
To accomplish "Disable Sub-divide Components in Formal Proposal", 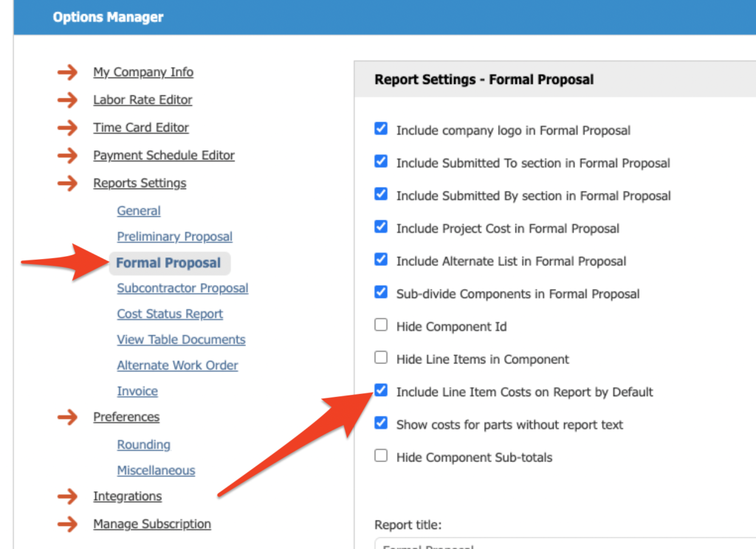I will (381, 291).
